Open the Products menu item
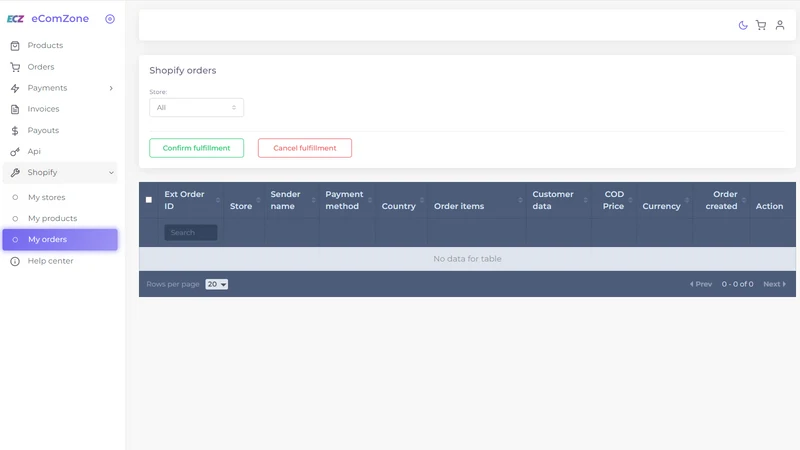The width and height of the screenshot is (800, 450). (45, 45)
